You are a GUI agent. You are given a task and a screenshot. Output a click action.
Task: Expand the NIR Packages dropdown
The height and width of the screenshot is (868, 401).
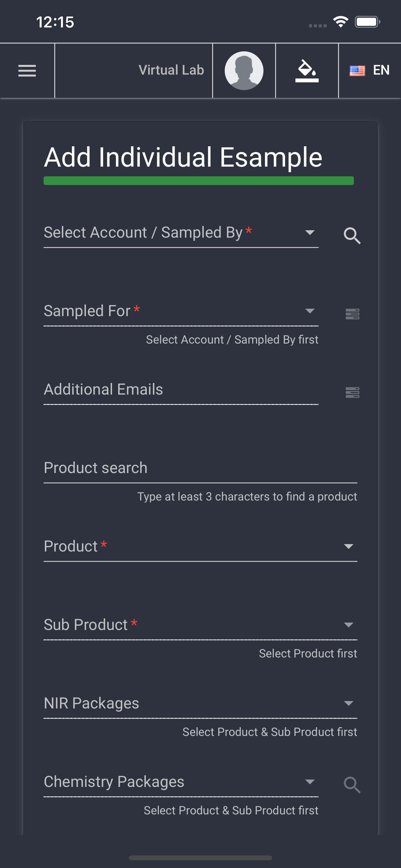pos(200,703)
